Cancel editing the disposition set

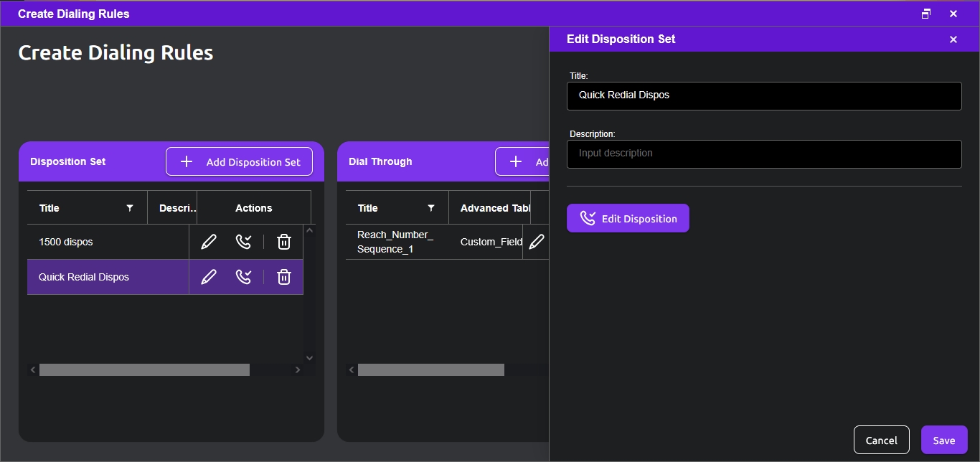(882, 440)
